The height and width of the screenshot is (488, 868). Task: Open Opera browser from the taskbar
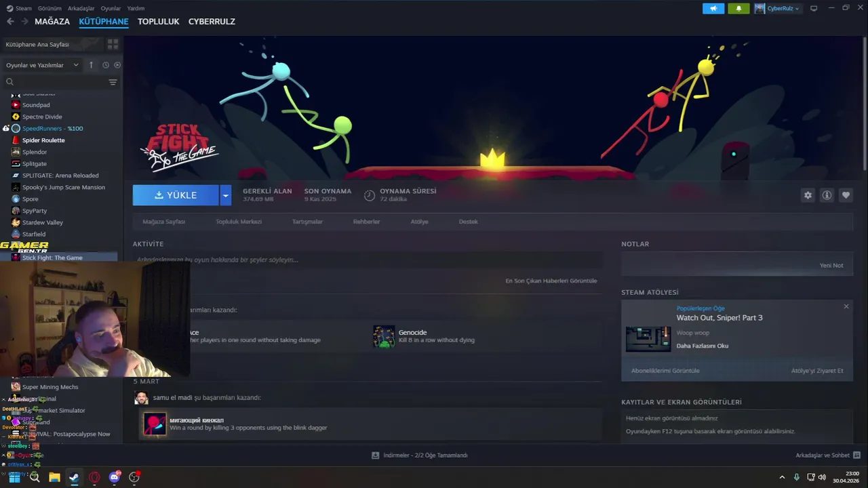(94, 477)
